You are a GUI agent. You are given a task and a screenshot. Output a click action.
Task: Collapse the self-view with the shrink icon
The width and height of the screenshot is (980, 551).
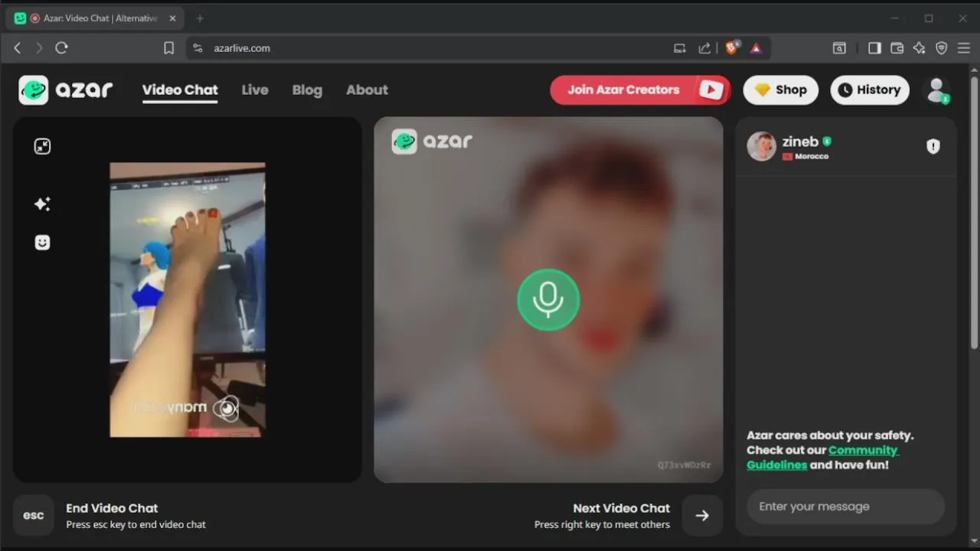(x=42, y=146)
